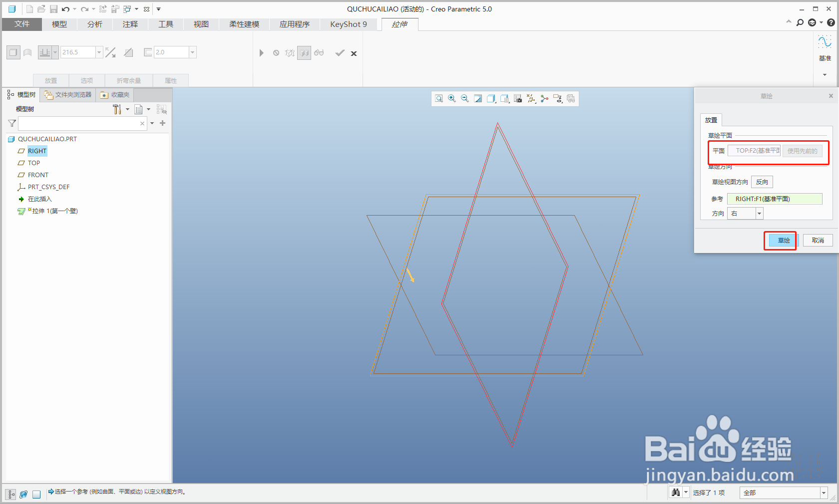
Task: Click the Open file folder icon
Action: point(41,9)
